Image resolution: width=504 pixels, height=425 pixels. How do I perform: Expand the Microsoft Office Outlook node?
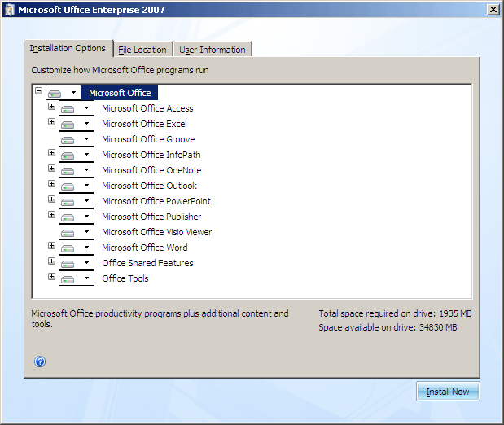point(51,183)
